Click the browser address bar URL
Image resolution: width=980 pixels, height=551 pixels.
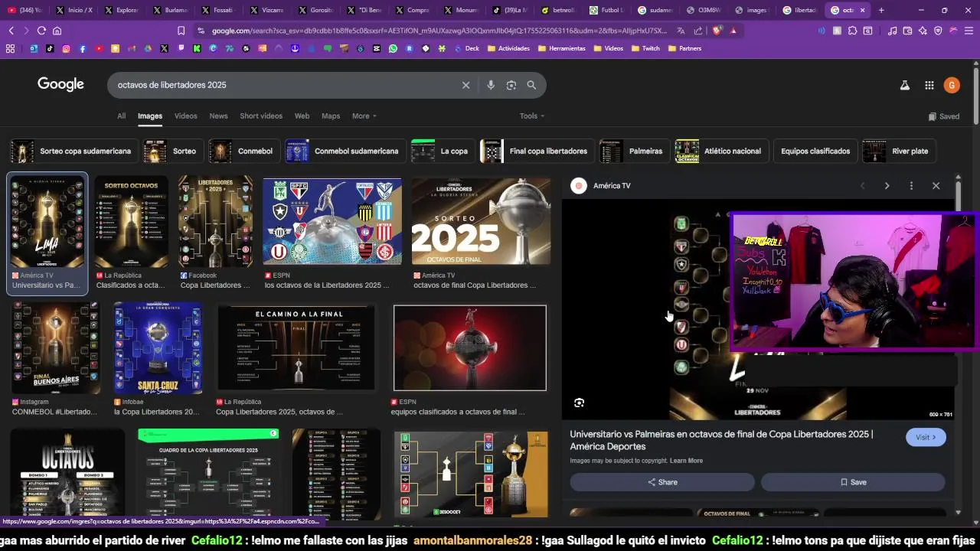pyautogui.click(x=440, y=31)
